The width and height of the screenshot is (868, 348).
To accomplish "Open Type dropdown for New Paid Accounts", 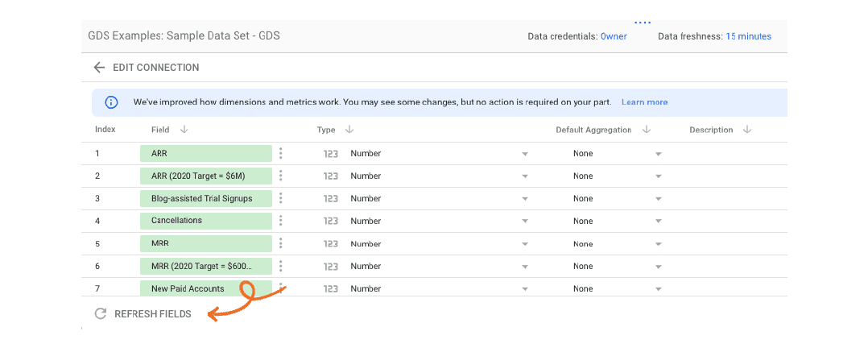I will pos(525,289).
